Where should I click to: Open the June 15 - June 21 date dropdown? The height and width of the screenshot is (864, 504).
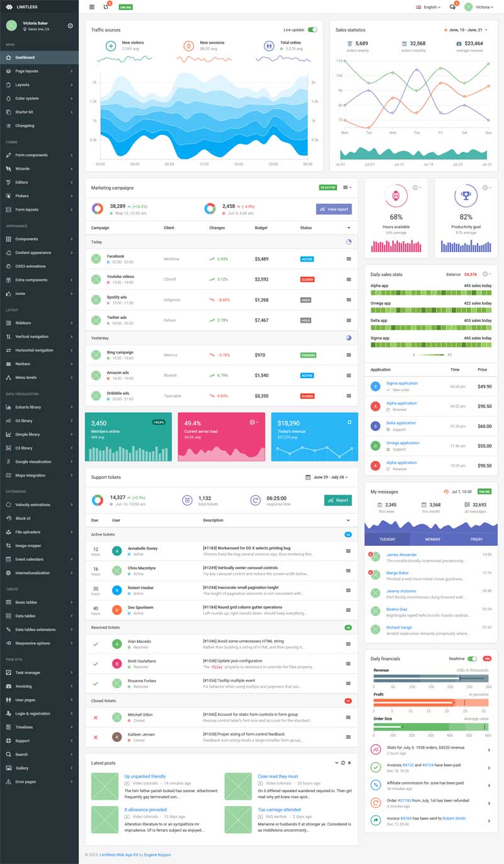point(466,30)
